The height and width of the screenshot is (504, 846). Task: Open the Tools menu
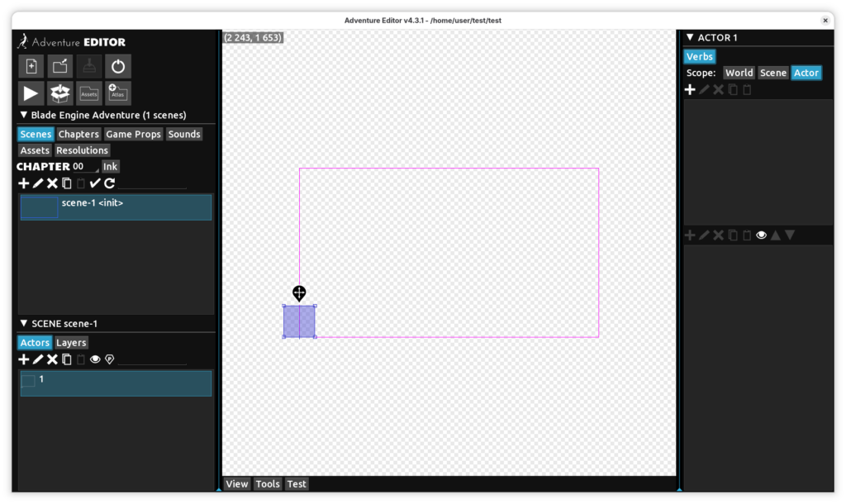[268, 484]
